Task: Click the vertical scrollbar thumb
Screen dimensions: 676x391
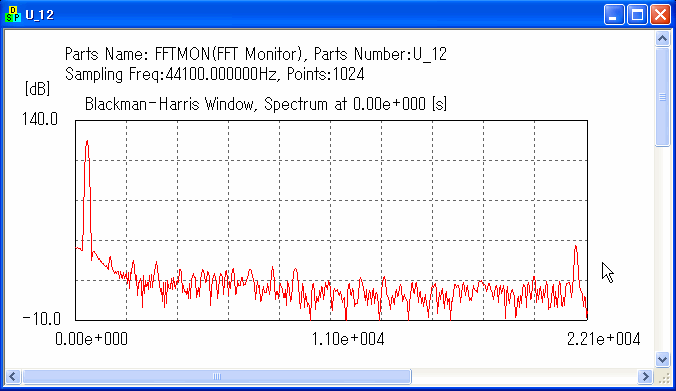Action: pyautogui.click(x=662, y=97)
